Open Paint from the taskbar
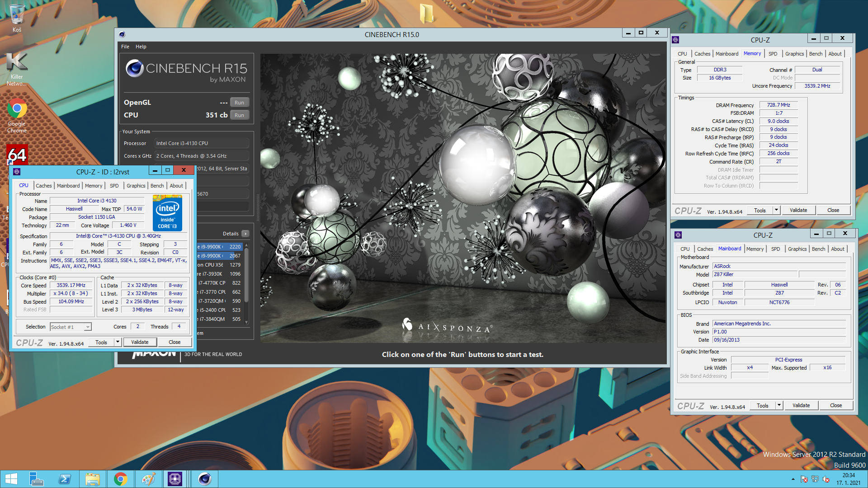 pyautogui.click(x=148, y=479)
